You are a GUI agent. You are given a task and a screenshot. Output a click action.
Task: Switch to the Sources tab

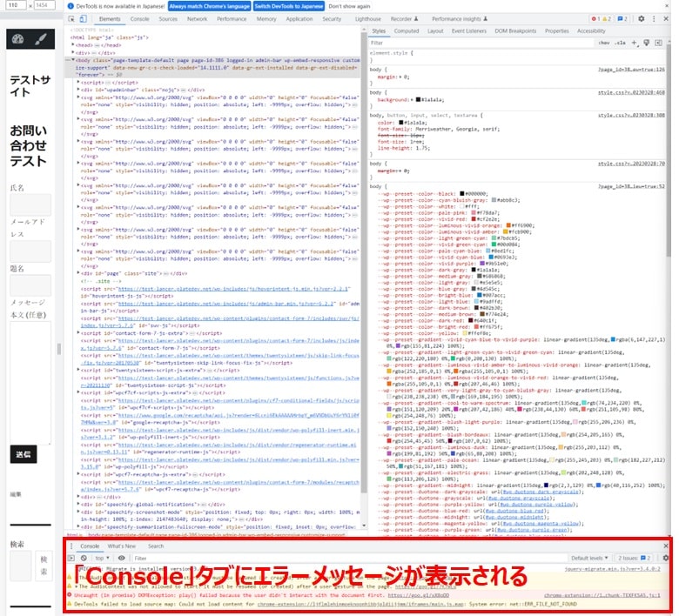(x=168, y=19)
